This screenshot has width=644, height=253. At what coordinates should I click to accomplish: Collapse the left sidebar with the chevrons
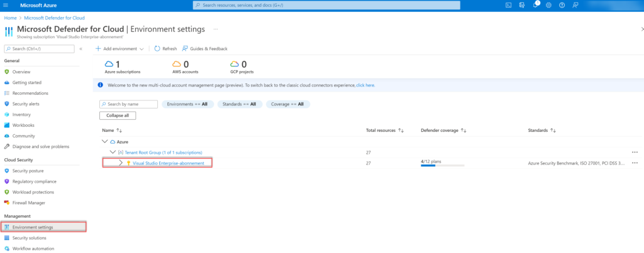81,49
